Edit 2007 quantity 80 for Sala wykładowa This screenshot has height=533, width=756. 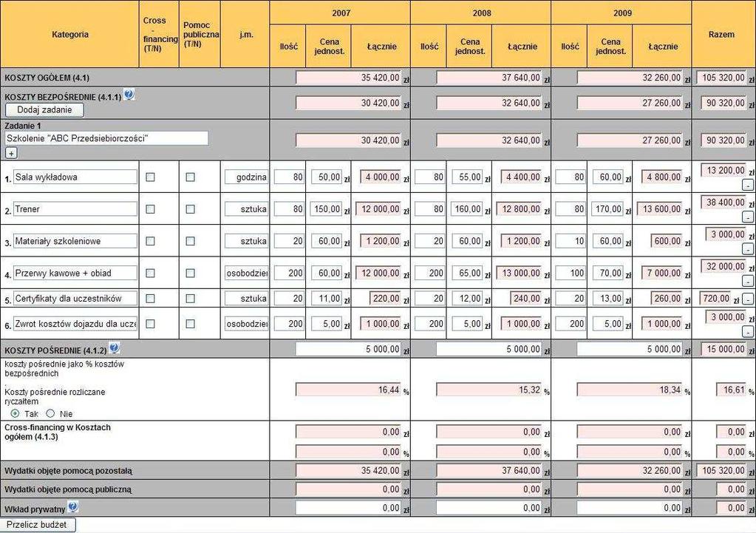[289, 177]
